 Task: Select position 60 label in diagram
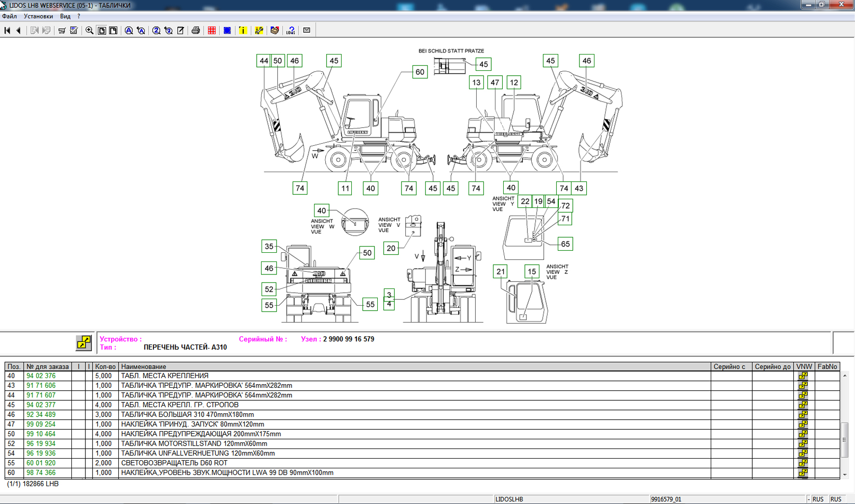tap(420, 72)
